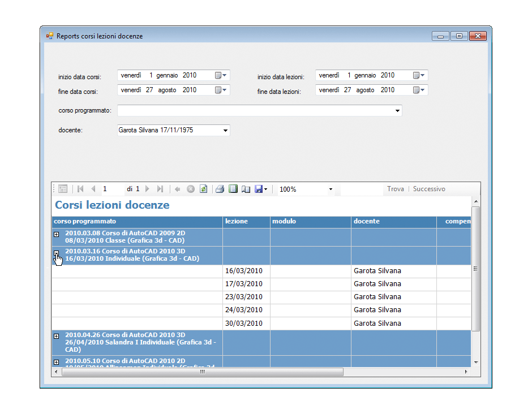Open the corso programmato combo box
This screenshot has width=532, height=414.
point(260,110)
